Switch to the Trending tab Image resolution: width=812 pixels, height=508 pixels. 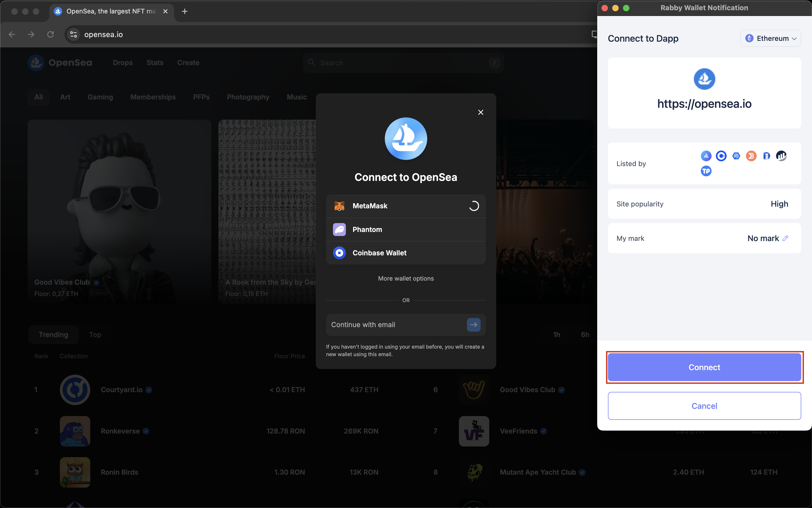click(53, 335)
